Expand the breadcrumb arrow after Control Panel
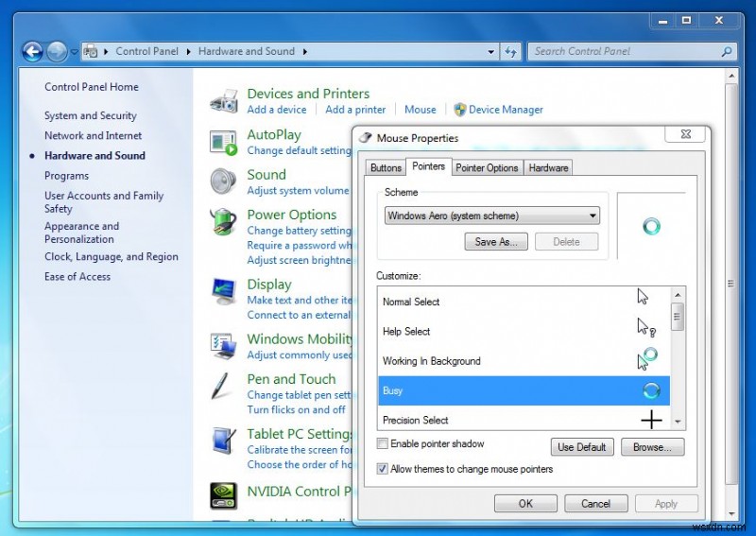This screenshot has width=756, height=536. click(x=189, y=52)
